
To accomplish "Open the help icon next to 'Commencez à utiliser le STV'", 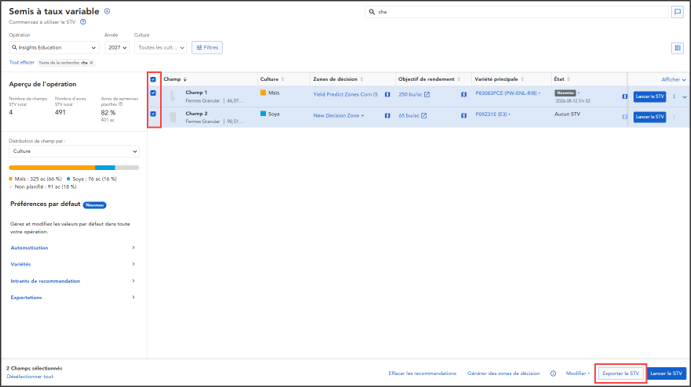I will pos(83,22).
